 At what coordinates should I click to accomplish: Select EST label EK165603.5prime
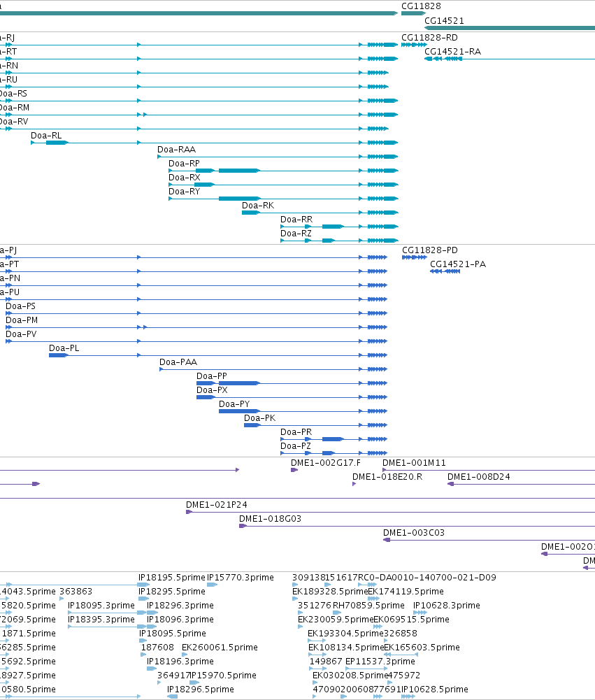pyautogui.click(x=422, y=648)
